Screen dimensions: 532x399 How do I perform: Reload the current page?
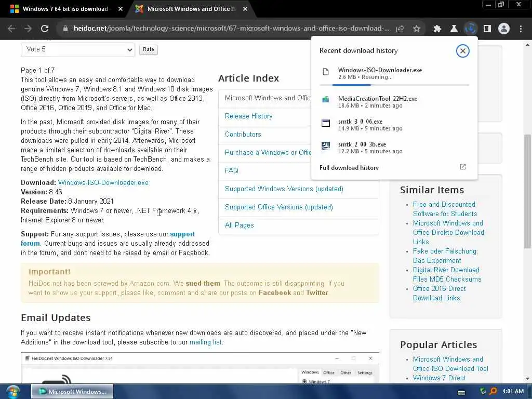tap(45, 29)
